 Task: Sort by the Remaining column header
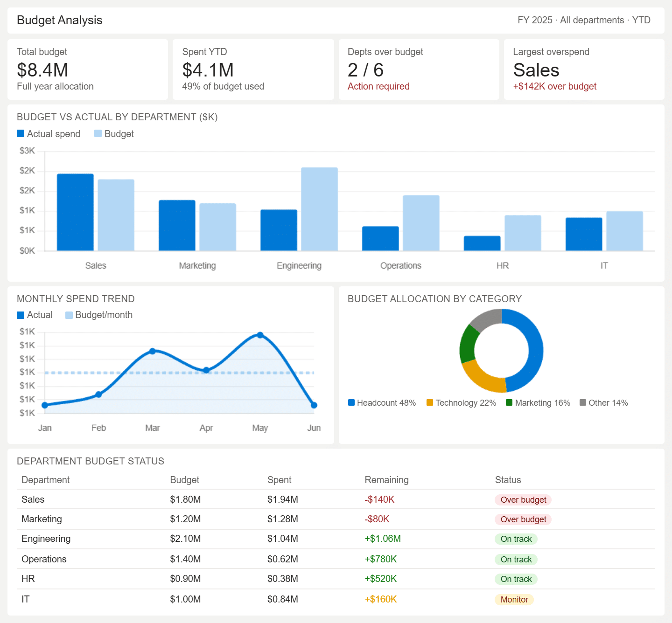(x=386, y=480)
